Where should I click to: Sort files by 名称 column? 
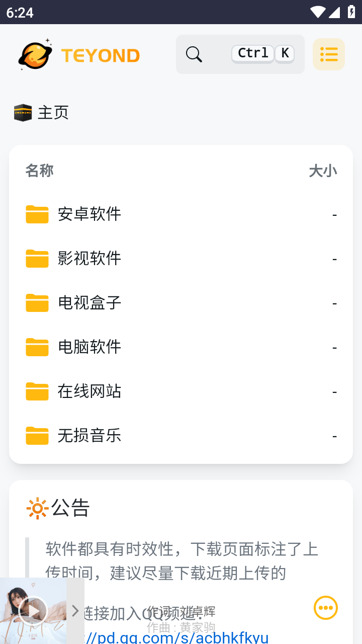point(39,171)
